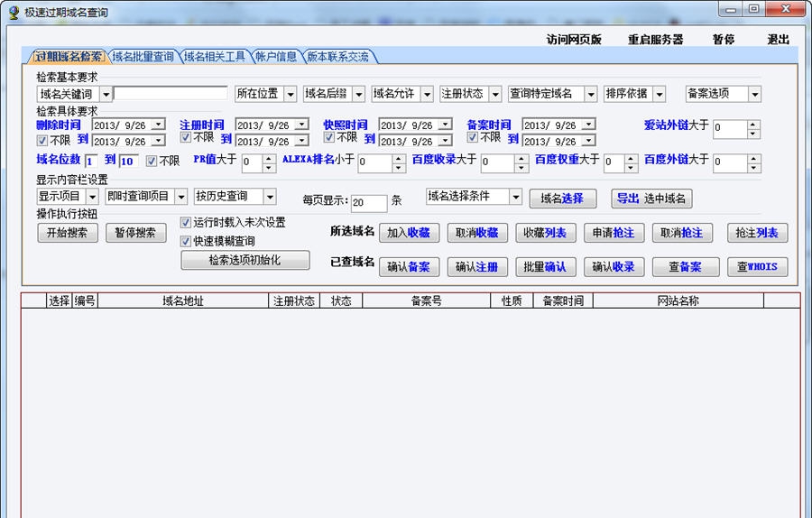Click 访问网页版 link
The image size is (812, 518).
574,40
